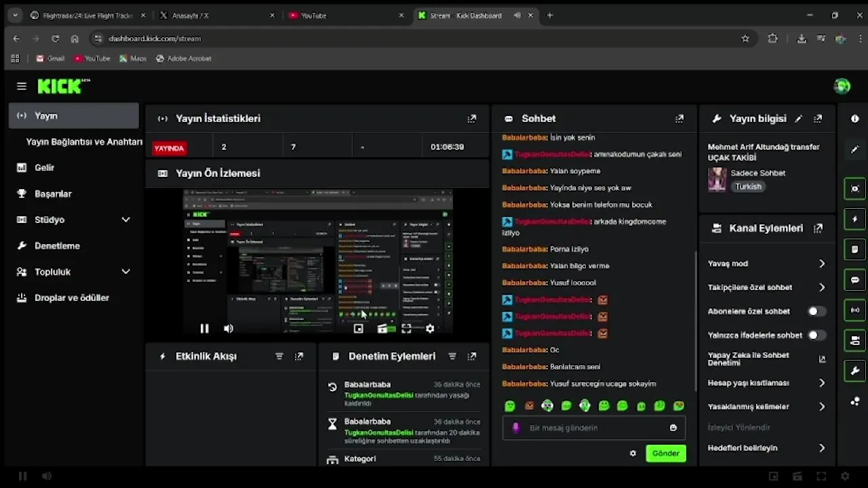Switch to the Flightradar24 browser tab
868x488 pixels.
tap(88, 15)
